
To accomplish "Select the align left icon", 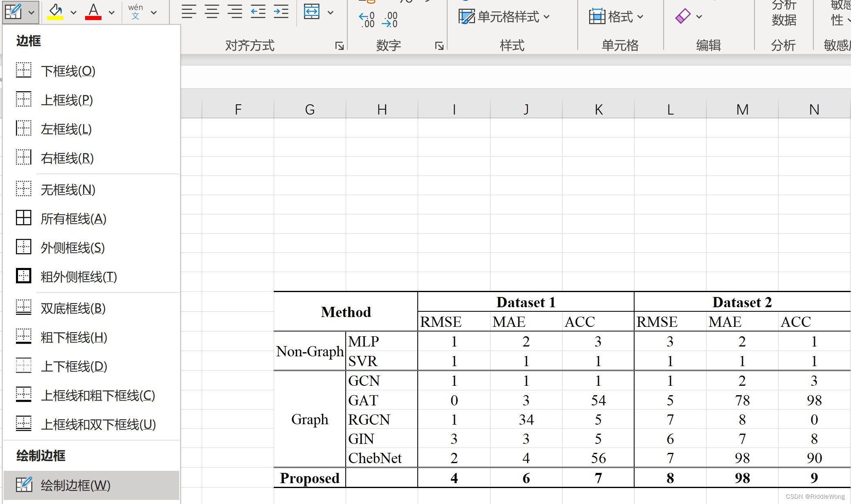I will 189,12.
